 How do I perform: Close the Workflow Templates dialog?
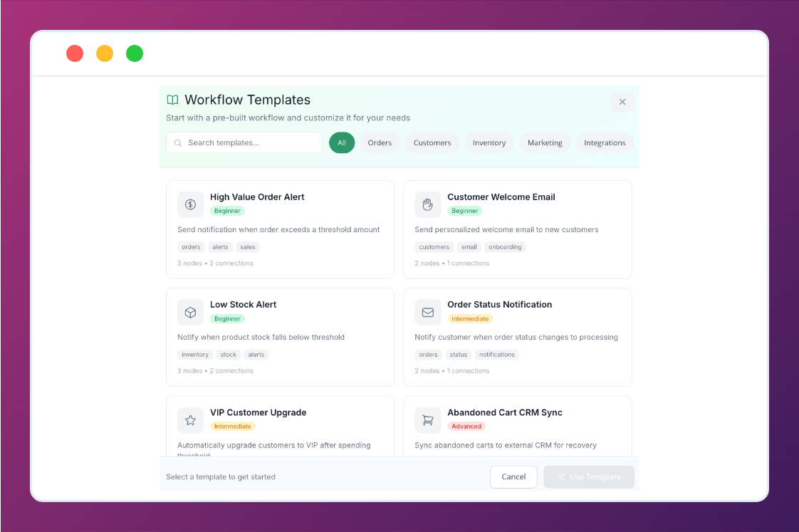pos(622,102)
